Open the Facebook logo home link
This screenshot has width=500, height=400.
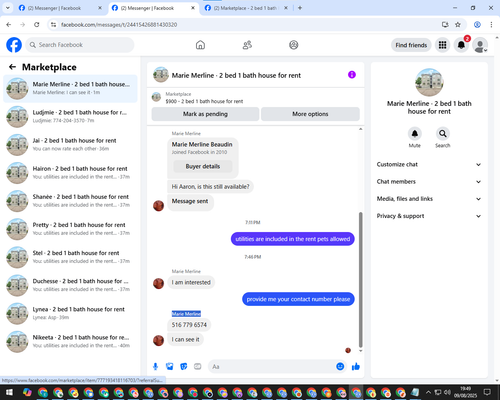pos(14,45)
